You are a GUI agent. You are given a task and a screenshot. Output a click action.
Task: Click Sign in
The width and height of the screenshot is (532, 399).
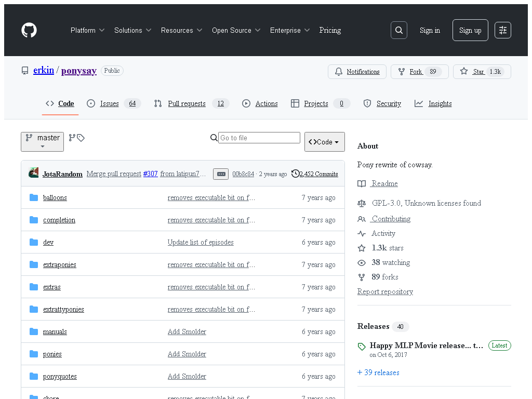(x=430, y=30)
